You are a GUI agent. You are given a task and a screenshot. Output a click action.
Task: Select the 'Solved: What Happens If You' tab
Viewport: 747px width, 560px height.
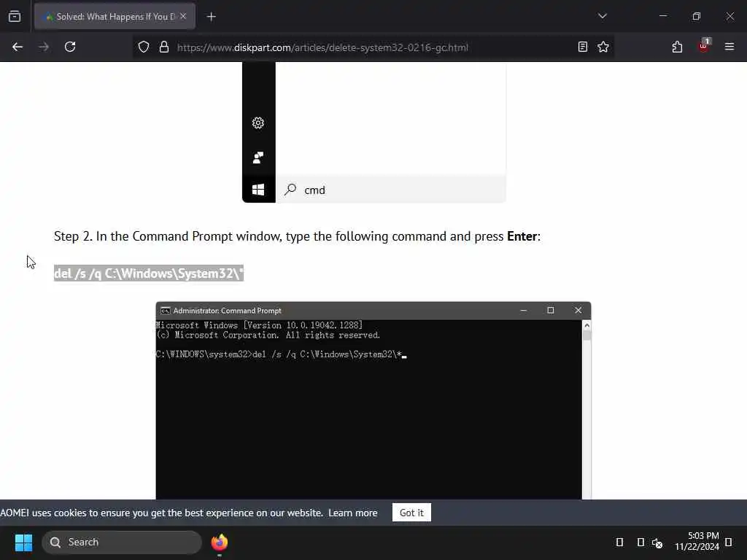115,16
